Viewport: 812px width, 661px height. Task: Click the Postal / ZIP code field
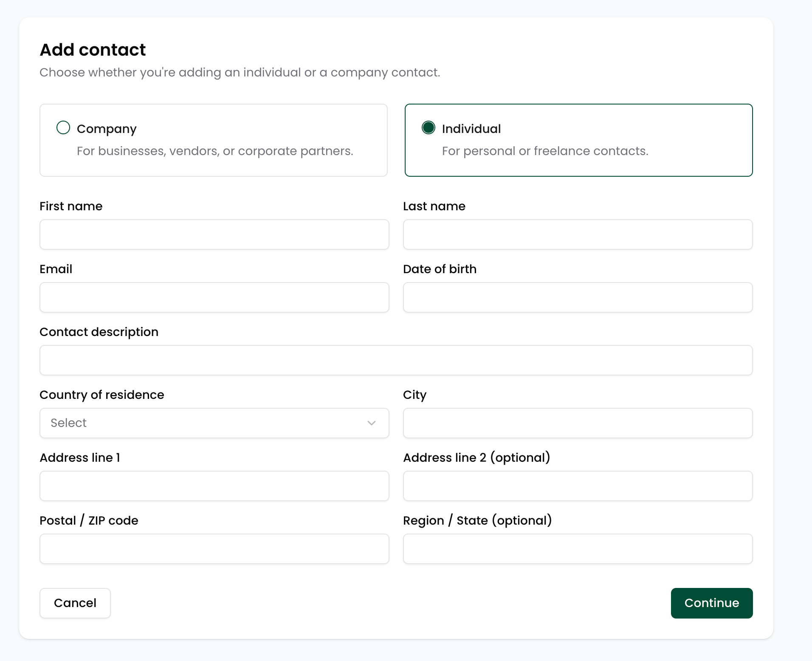coord(214,549)
